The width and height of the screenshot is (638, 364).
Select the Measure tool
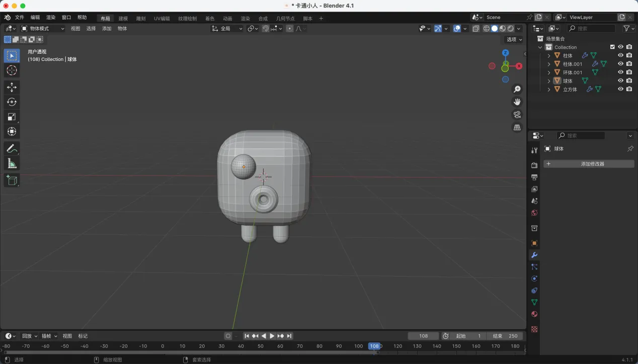click(12, 163)
